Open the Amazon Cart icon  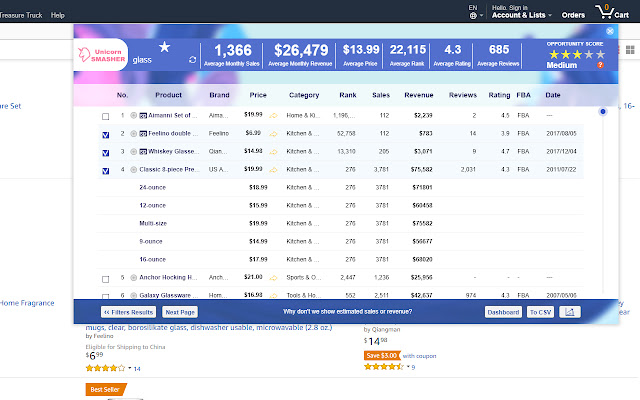(x=607, y=12)
